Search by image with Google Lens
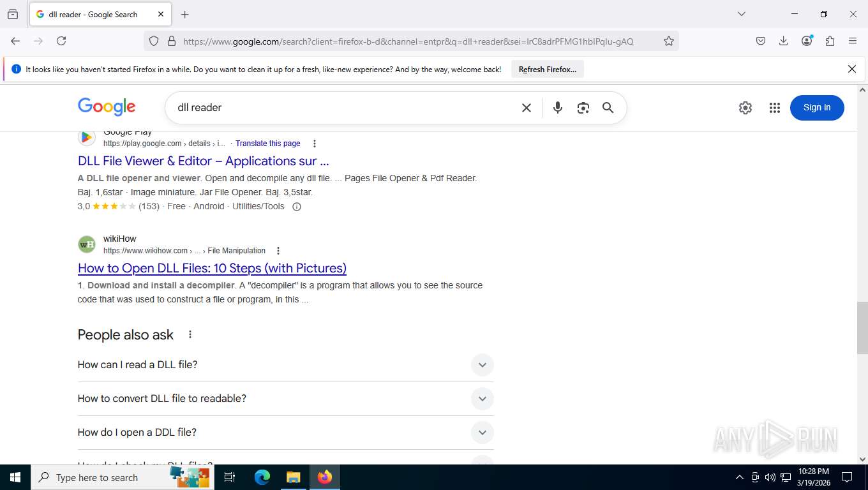868x490 pixels. click(x=583, y=108)
